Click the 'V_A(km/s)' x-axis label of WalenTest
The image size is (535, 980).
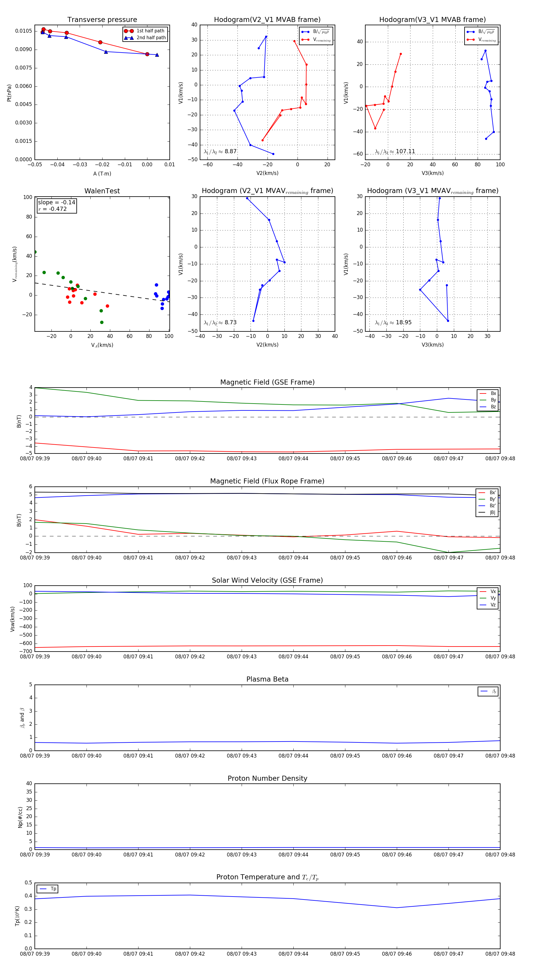102,345
